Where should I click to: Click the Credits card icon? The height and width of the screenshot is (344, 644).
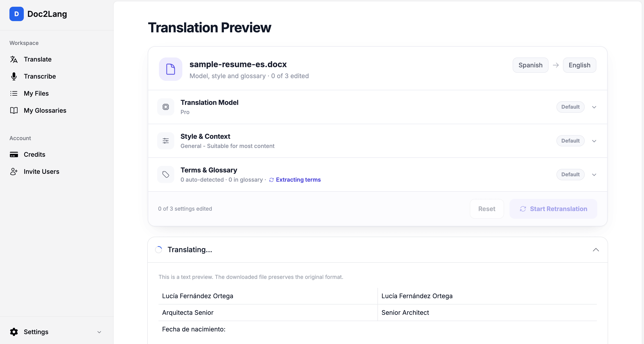pos(14,154)
